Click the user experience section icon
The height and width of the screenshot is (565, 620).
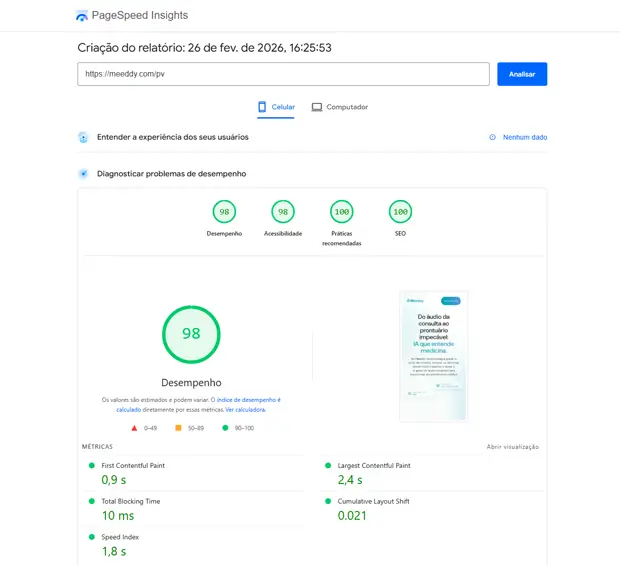[x=84, y=137]
